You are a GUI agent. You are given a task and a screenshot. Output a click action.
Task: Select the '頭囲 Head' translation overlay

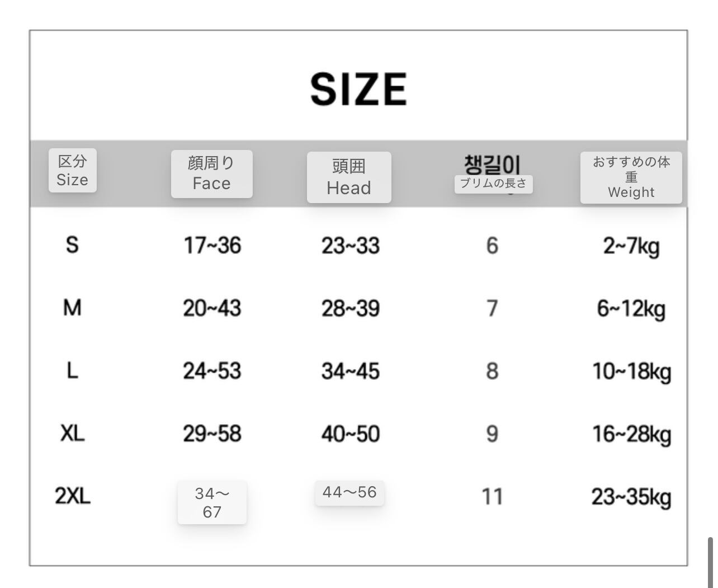pos(349,177)
